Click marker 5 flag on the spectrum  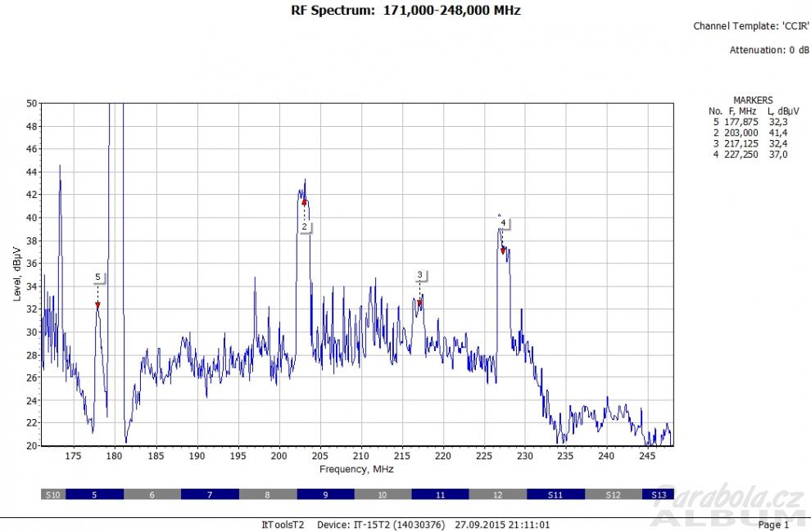(x=97, y=277)
